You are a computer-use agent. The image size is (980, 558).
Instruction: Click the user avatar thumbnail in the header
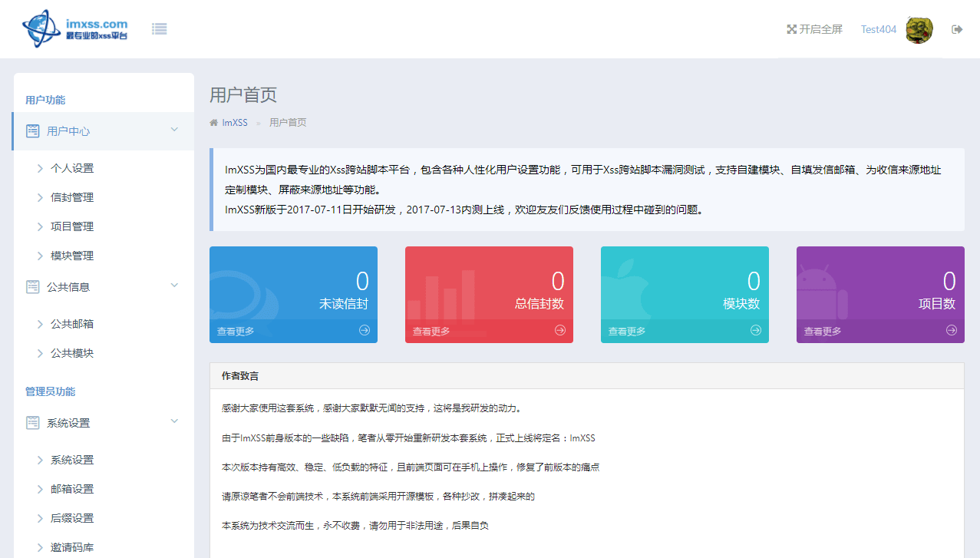(919, 29)
